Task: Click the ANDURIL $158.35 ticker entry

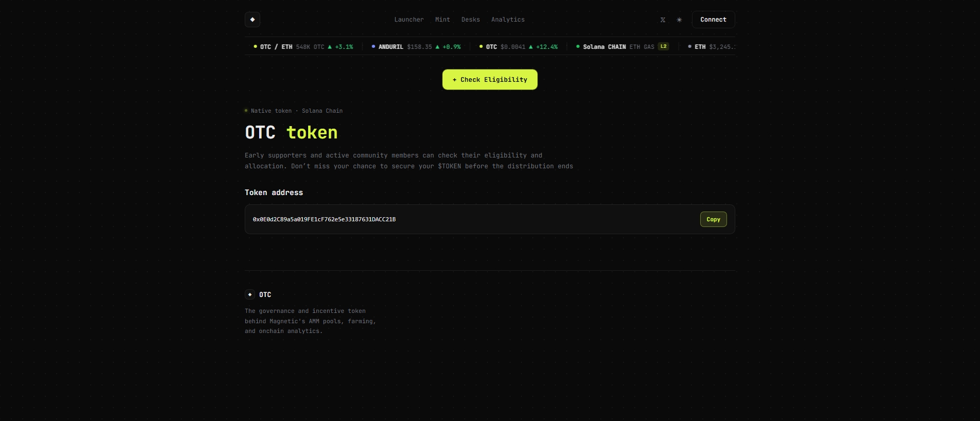Action: point(416,47)
